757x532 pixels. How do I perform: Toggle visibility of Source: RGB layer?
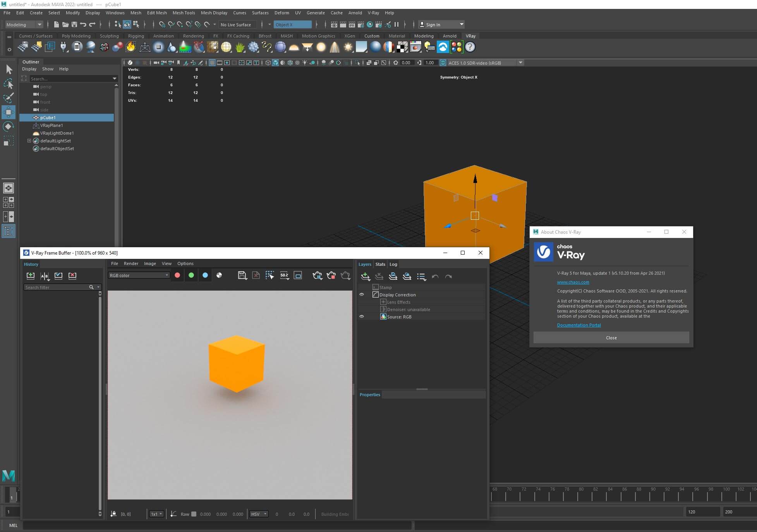pos(362,317)
